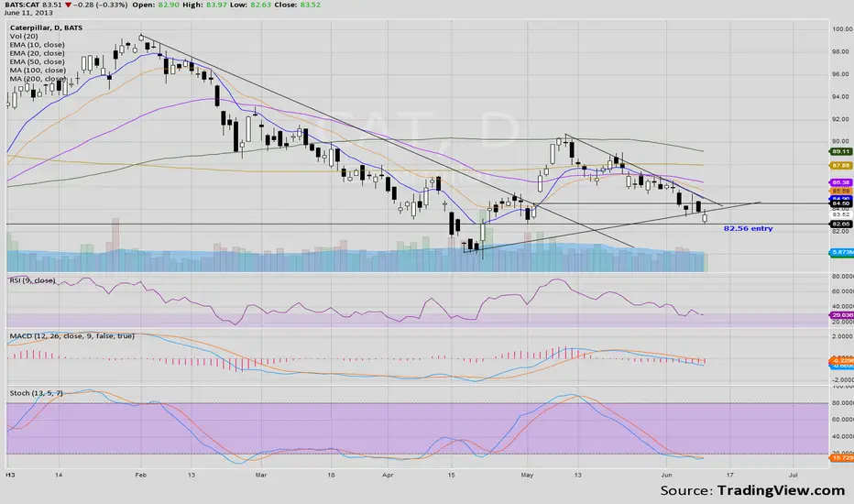The width and height of the screenshot is (854, 504).
Task: Click the Stoch (13, 5, 7) pane label
Action: 36,393
